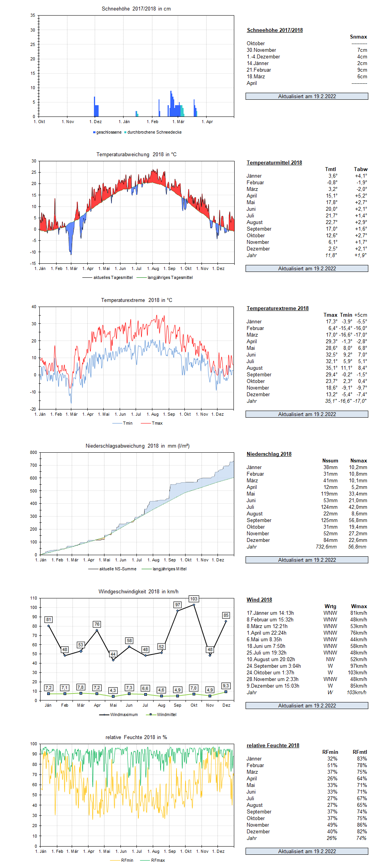Click the Aktualisiert bar under the Schneehöhe table
Screen dimensions: 373x868
tap(307, 96)
